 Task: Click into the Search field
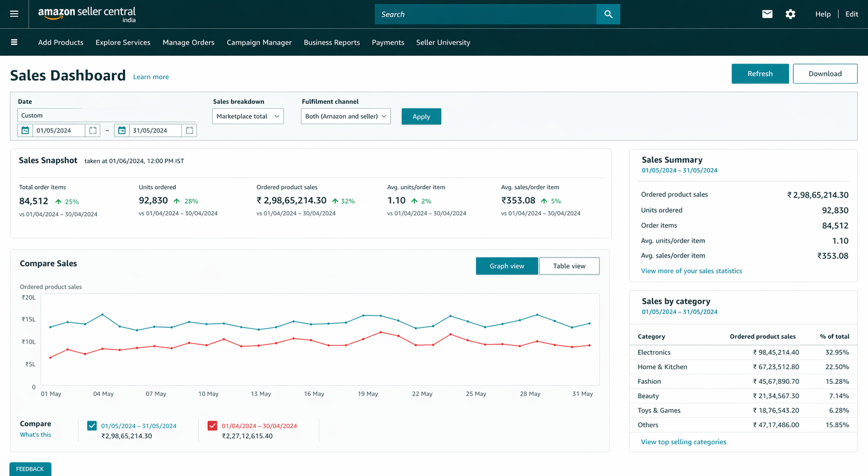coord(486,14)
